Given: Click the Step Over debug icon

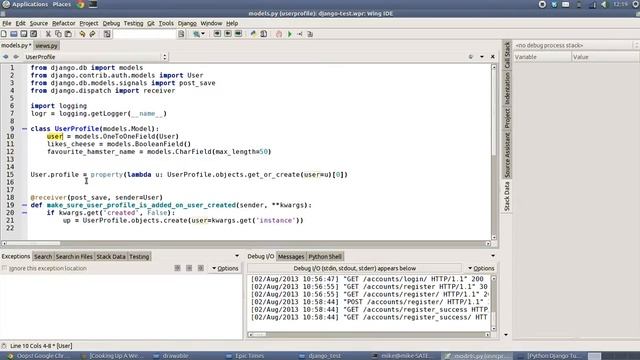Looking at the screenshot, I should pos(310,34).
